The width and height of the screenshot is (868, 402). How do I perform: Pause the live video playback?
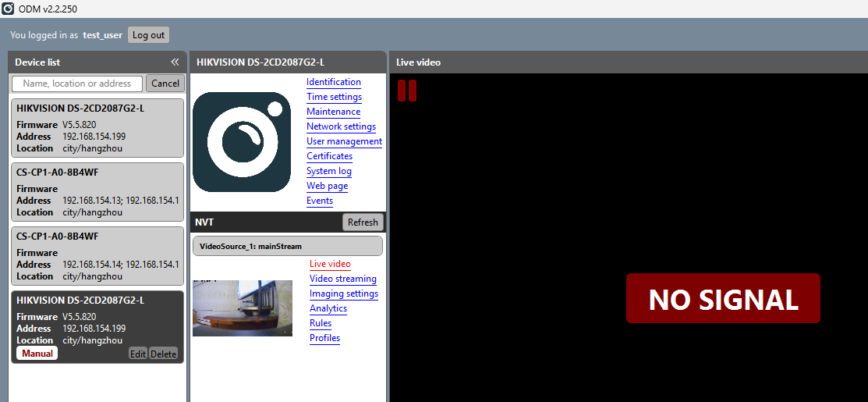click(x=407, y=91)
